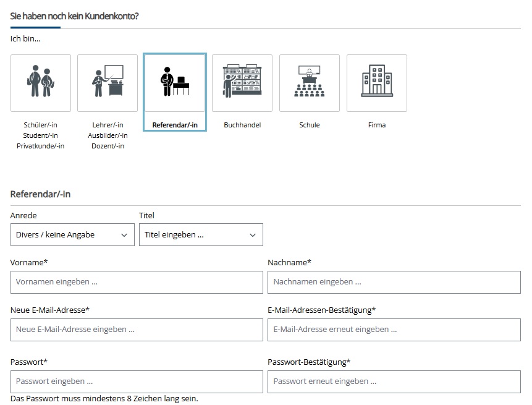Click the presenter figure inside the Schule tile

[x=309, y=74]
